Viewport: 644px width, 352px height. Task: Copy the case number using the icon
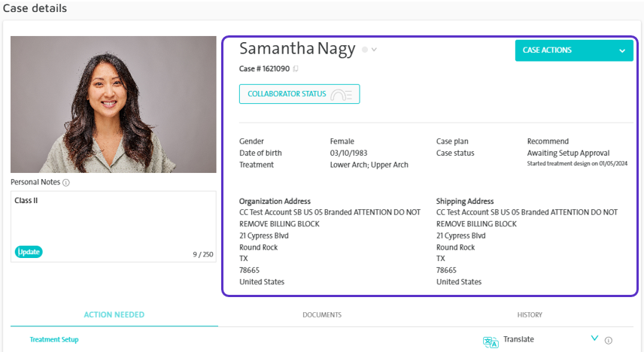296,68
